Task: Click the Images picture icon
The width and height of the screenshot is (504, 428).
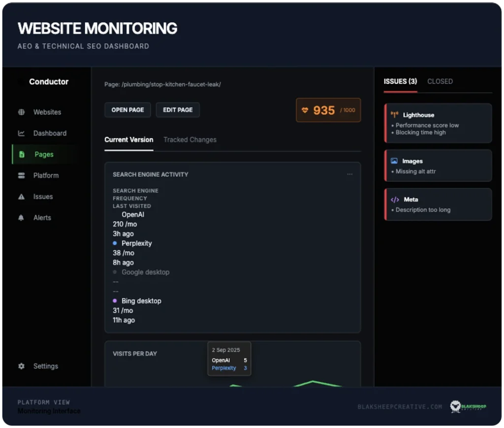Action: pos(394,161)
